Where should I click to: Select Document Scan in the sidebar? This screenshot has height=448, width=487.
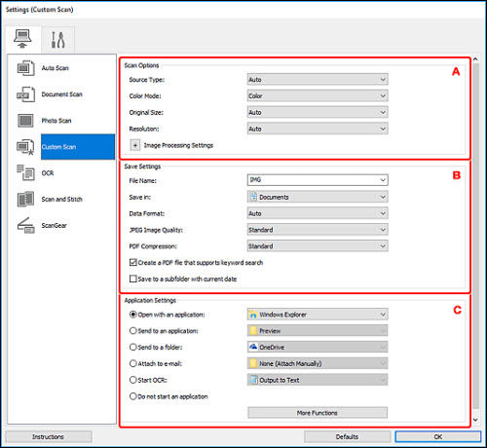[x=61, y=94]
